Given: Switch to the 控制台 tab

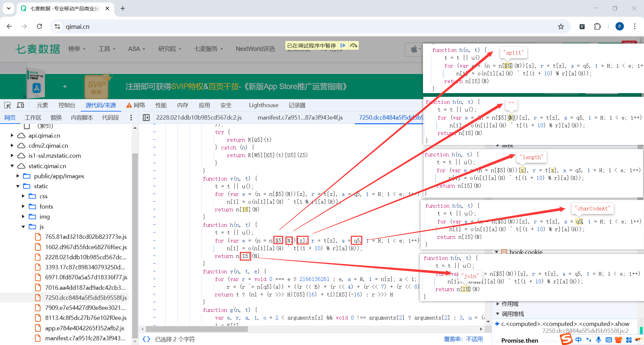Looking at the screenshot, I should point(67,105).
